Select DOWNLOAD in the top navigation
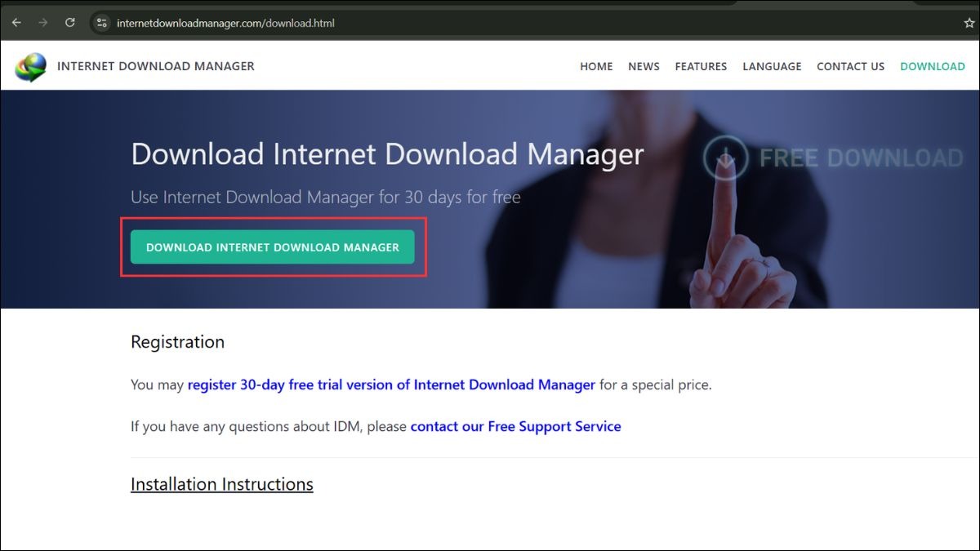The image size is (980, 551). click(x=933, y=67)
